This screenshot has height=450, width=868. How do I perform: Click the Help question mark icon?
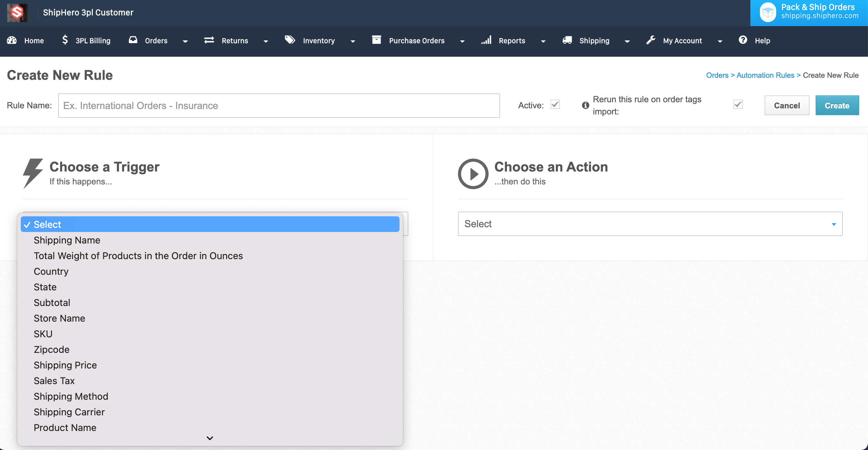pyautogui.click(x=743, y=40)
